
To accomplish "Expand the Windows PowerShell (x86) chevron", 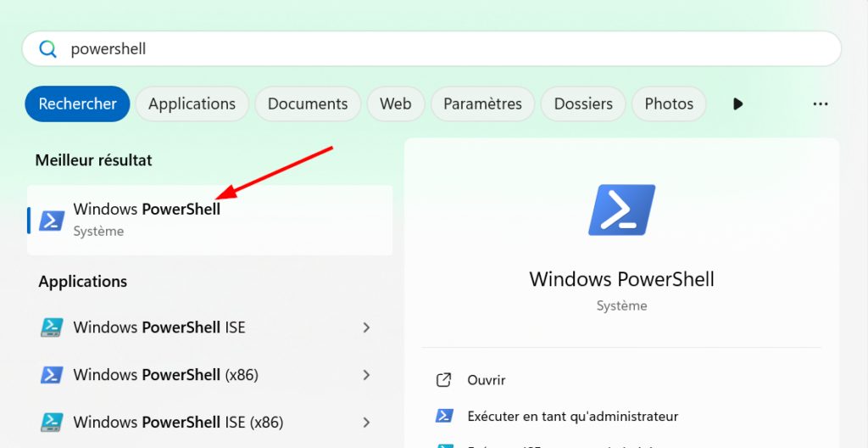I will (x=366, y=375).
